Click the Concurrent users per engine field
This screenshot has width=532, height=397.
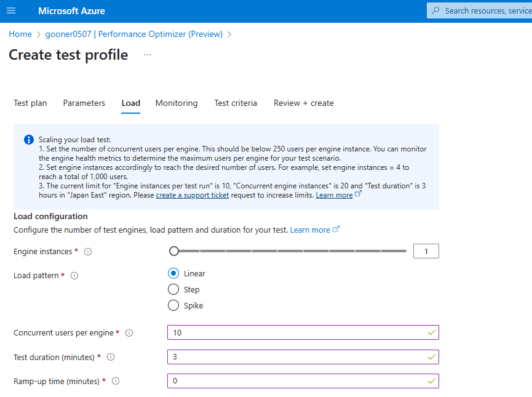click(x=303, y=332)
